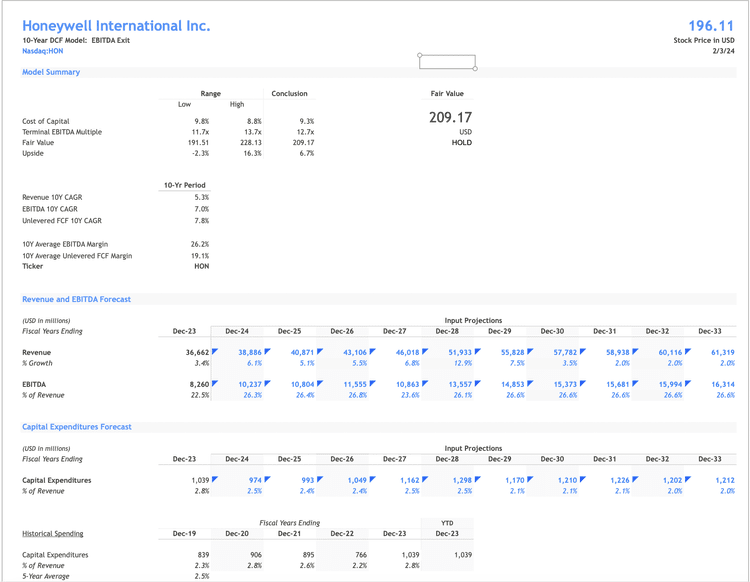Select Cost of Capital low value 9.8%

(x=201, y=121)
